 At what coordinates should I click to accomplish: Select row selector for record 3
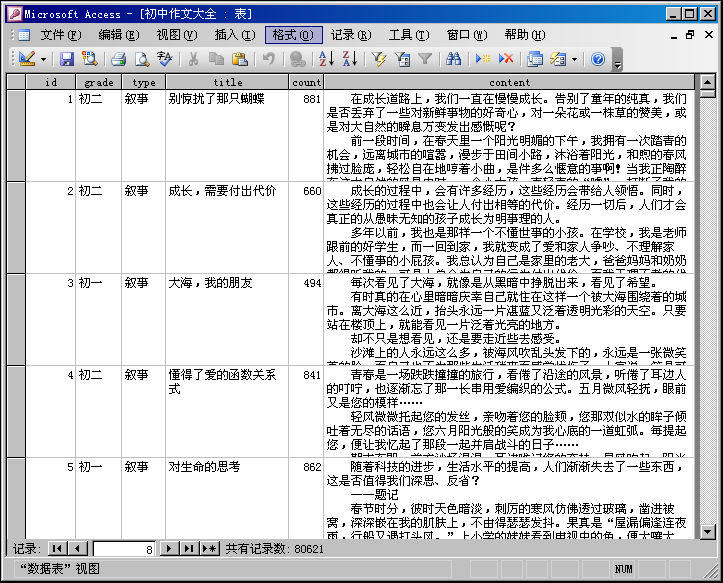tap(16, 320)
